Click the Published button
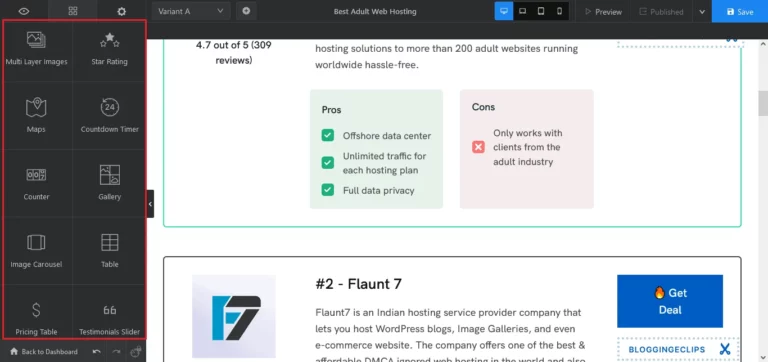The width and height of the screenshot is (768, 362). (x=661, y=11)
